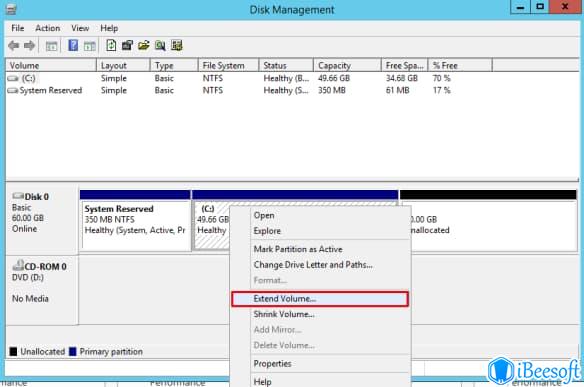The width and height of the screenshot is (584, 387).
Task: Click the black Unallocated legend swatch
Action: pyautogui.click(x=13, y=351)
